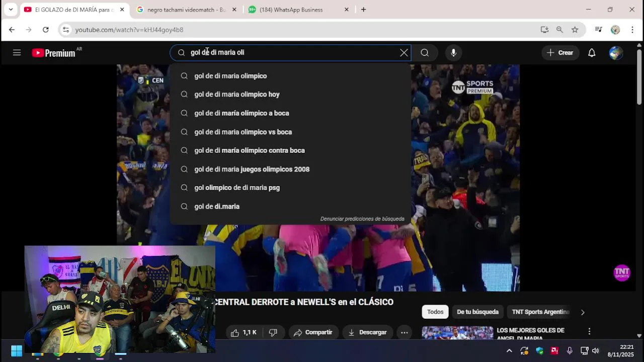Choose 'gol de di maria juegos olimpicos 2008'
Screen dimensions: 644x362
[x=290, y=169]
